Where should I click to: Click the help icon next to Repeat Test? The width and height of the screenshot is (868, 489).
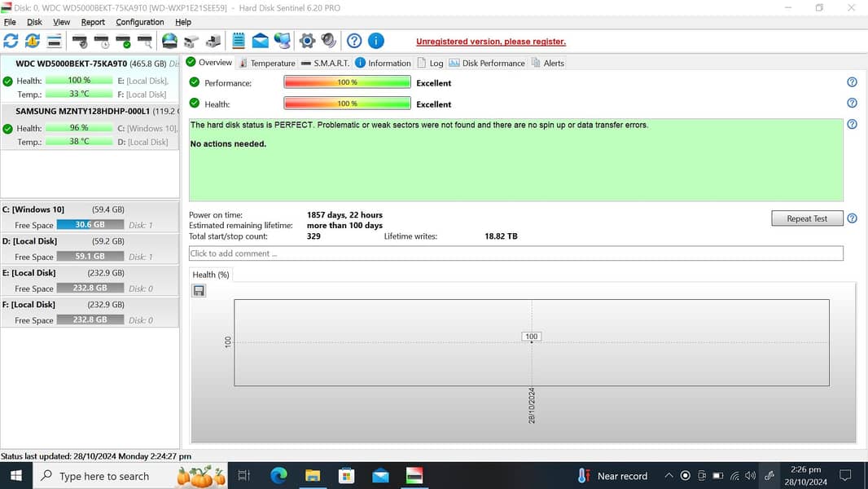point(852,218)
